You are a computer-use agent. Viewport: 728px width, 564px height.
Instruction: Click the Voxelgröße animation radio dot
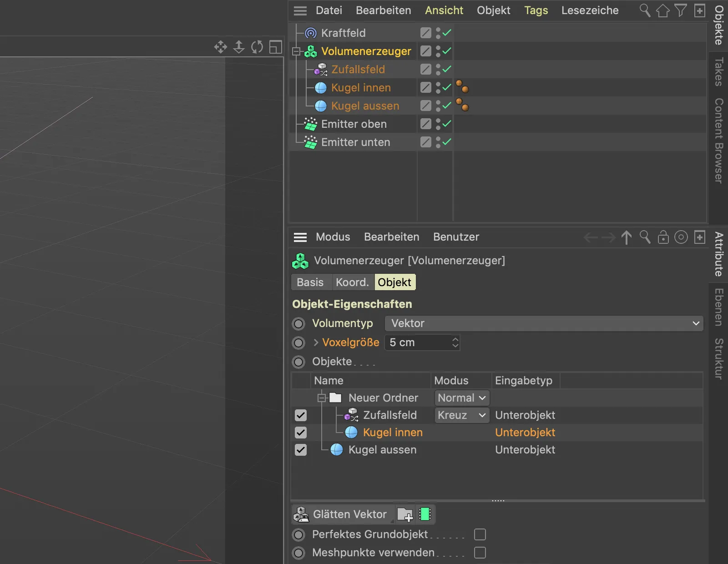coord(298,343)
